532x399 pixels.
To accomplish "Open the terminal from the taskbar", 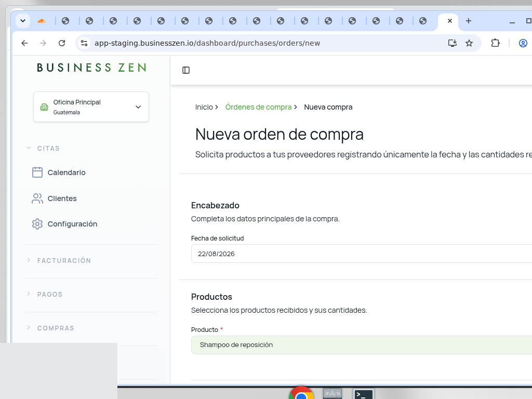I will 363,394.
